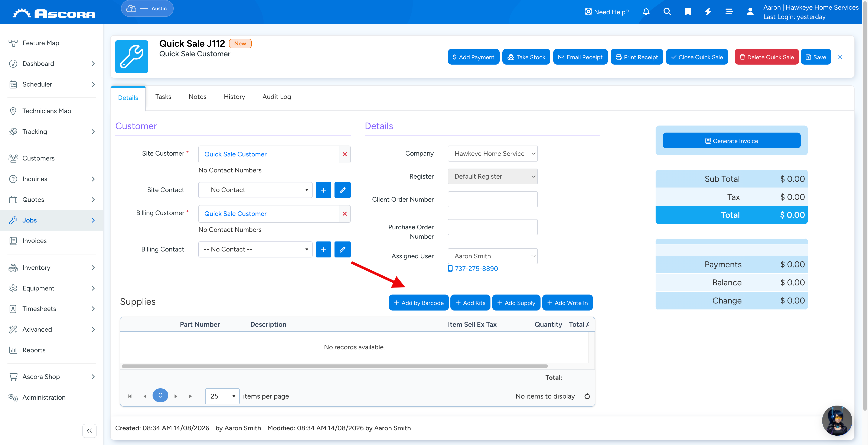Click the Generate Invoice button

coord(731,141)
